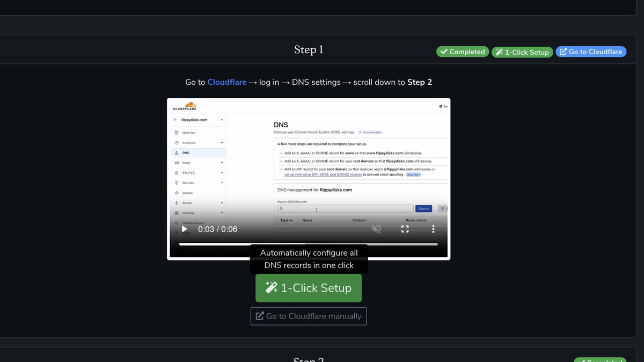
Task: Open the video in fullscreen mode
Action: [x=405, y=229]
